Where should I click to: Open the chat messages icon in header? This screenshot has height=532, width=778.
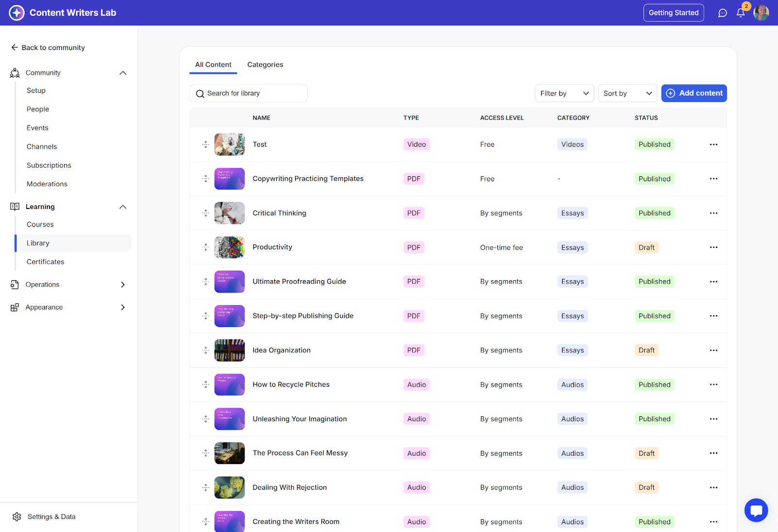pyautogui.click(x=723, y=13)
